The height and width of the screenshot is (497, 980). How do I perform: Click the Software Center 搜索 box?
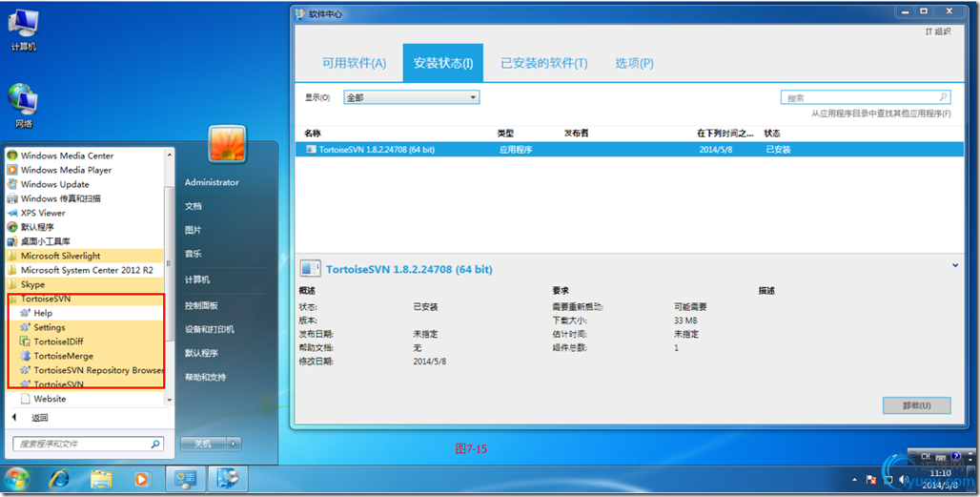(x=866, y=97)
